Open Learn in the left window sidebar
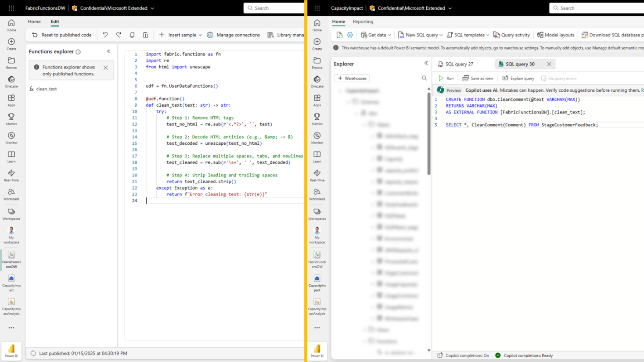 coord(11,157)
